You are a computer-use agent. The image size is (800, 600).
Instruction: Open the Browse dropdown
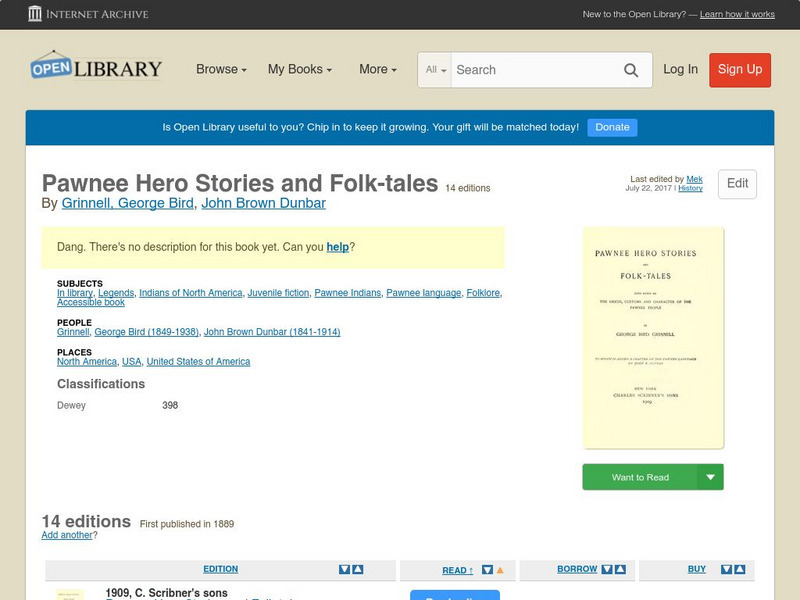point(217,70)
